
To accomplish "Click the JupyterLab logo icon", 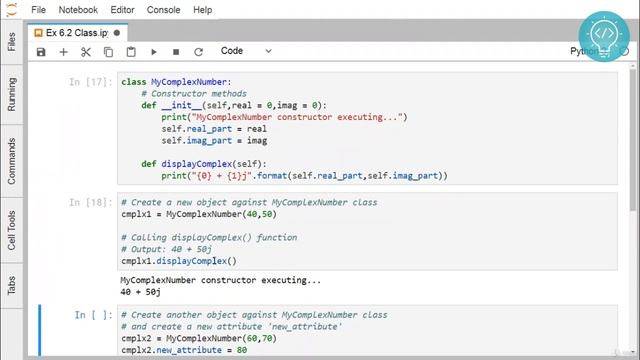I will click(12, 9).
